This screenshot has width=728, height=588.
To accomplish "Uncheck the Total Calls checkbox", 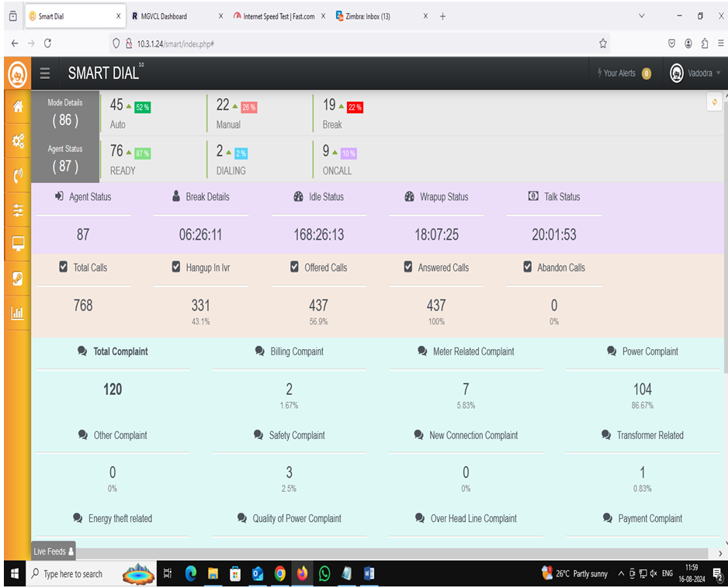I will 64,267.
